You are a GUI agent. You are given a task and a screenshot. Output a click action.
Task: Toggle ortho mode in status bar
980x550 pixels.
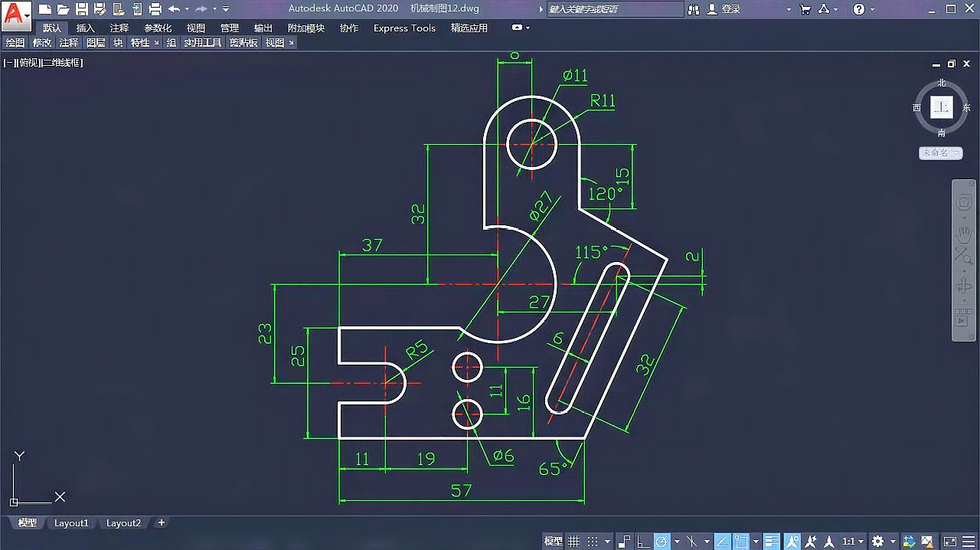point(644,542)
